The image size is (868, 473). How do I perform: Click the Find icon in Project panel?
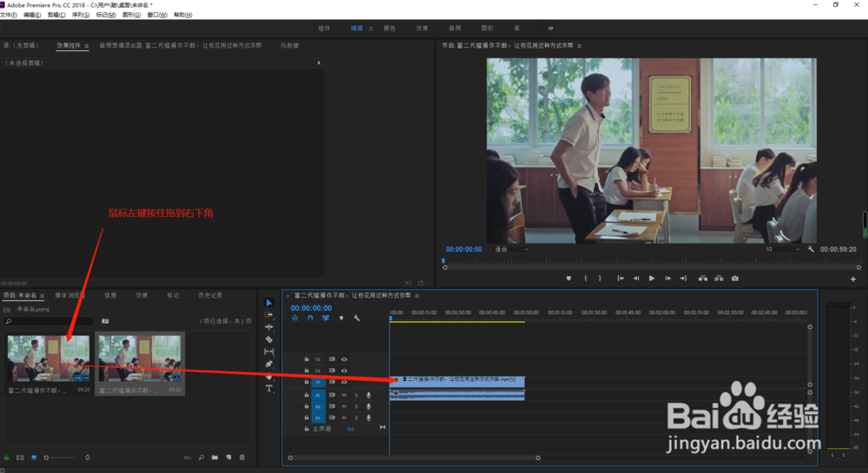(x=201, y=457)
